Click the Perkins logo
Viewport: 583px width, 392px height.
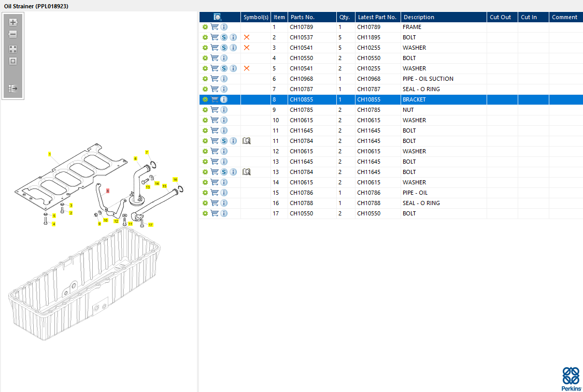[x=571, y=379]
